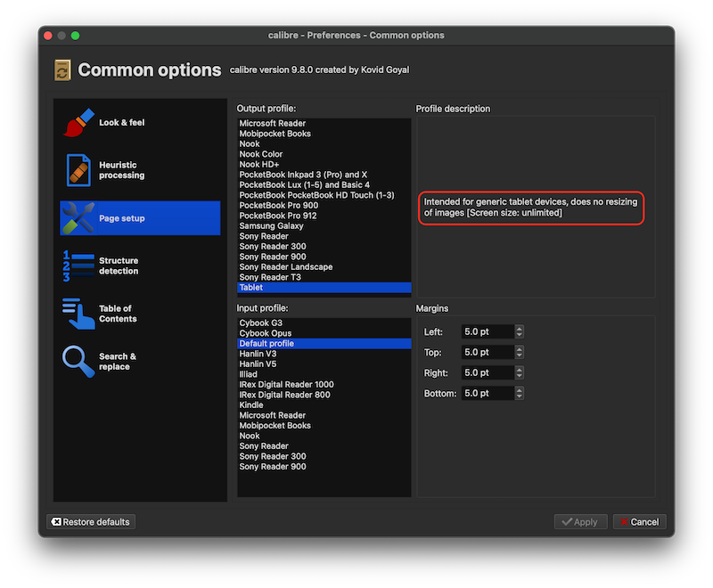Image resolution: width=713 pixels, height=588 pixels.
Task: Select Sony Reader 900 in Input profile list
Action: pyautogui.click(x=324, y=467)
